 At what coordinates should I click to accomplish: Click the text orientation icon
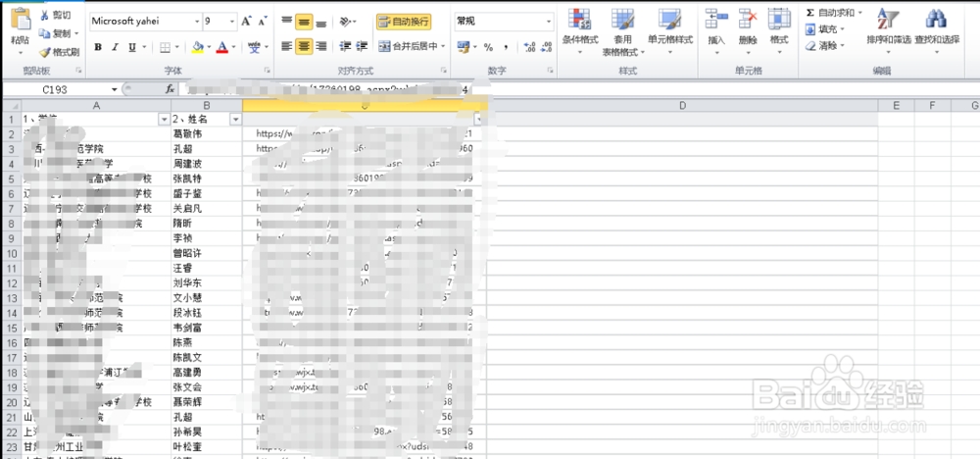coord(347,22)
